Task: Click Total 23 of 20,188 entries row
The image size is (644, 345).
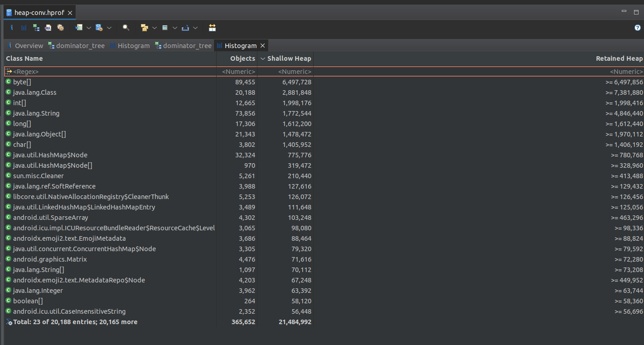Action: coord(324,322)
